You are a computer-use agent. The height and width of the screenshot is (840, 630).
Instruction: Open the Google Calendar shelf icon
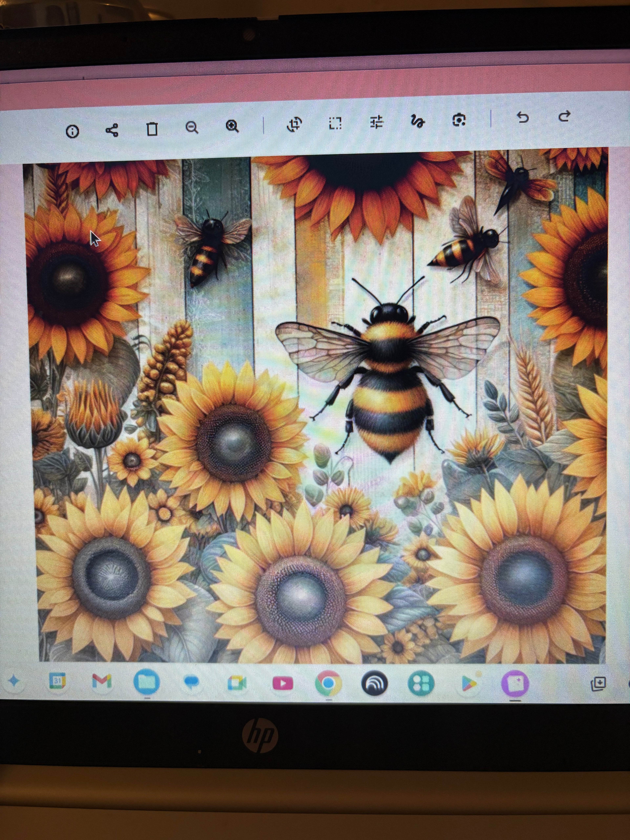(x=57, y=681)
